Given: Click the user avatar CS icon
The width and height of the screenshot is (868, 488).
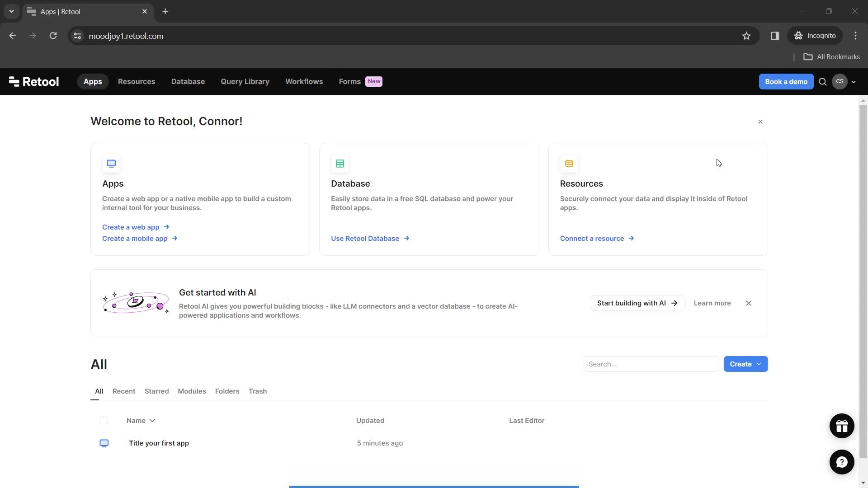Looking at the screenshot, I should tap(840, 82).
